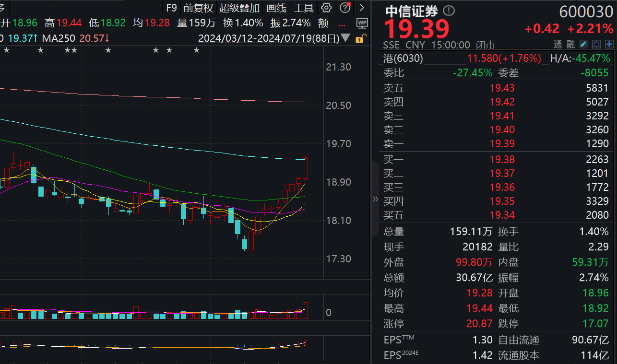Viewport: 617px width, 364px height.
Task: Open the help question mark icon
Action: pos(344,8)
